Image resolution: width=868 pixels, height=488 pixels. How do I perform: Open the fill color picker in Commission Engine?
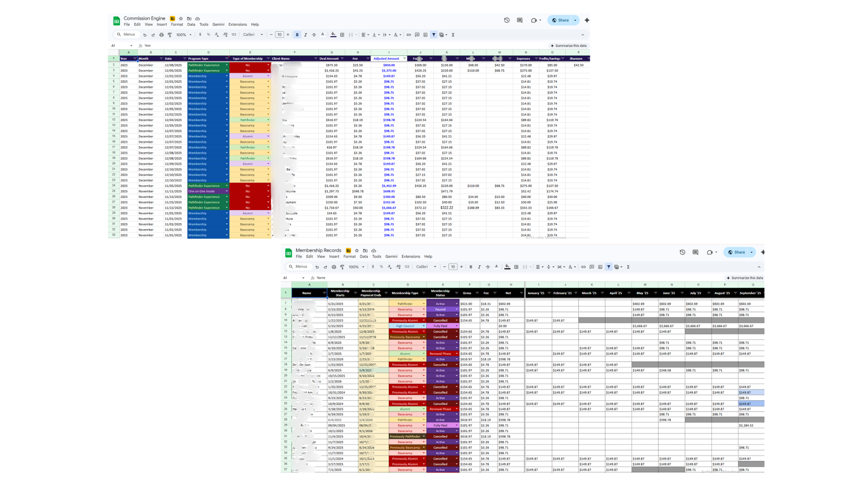pos(333,34)
